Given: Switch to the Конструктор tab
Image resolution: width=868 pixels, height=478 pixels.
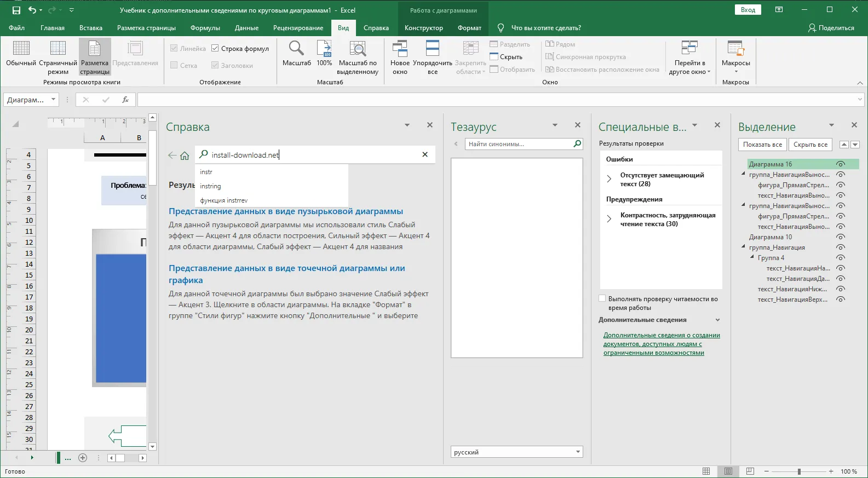Looking at the screenshot, I should coord(423,28).
